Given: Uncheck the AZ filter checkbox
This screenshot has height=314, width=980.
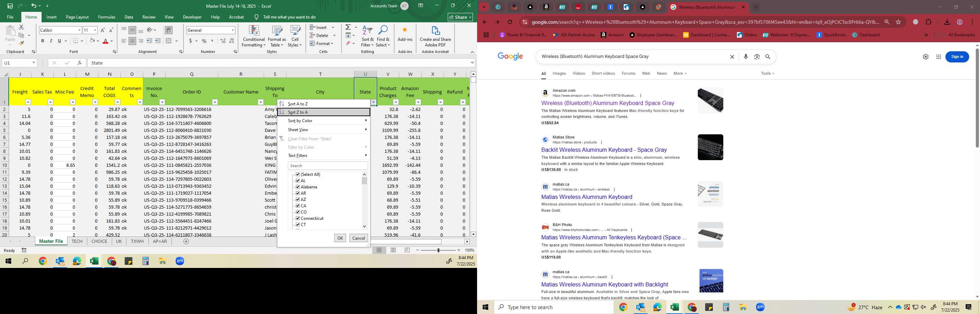Looking at the screenshot, I should (298, 200).
